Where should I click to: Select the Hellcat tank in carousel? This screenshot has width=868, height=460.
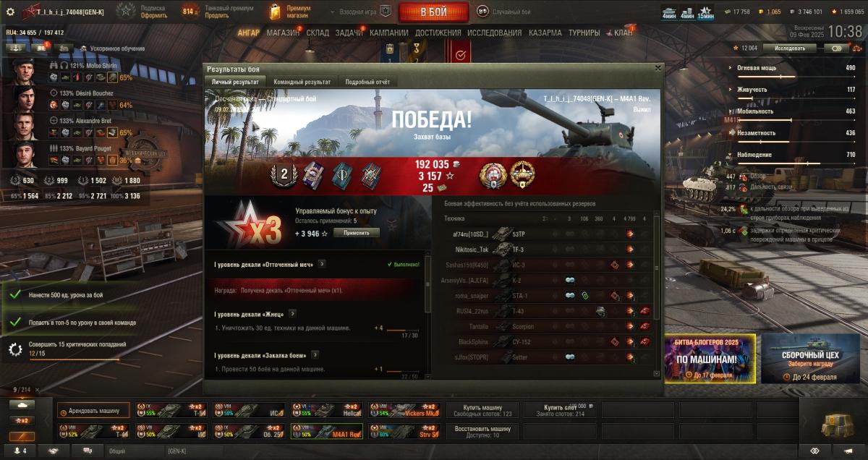click(327, 410)
